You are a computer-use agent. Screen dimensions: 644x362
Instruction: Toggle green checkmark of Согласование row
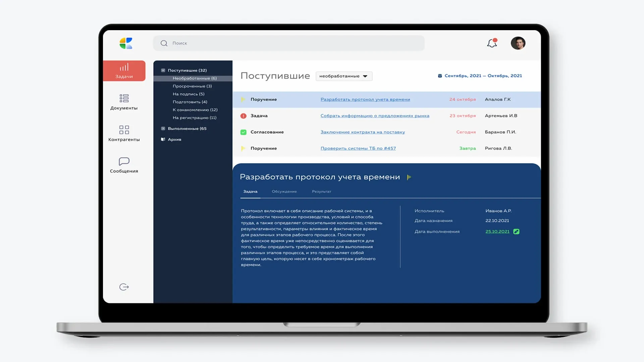pos(244,132)
